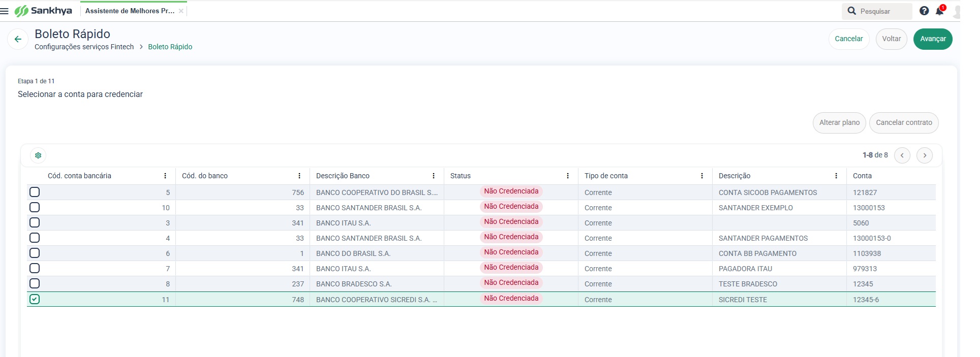Click Não Credenciada badge in Bradesco row
The width and height of the screenshot is (980, 357).
point(511,282)
